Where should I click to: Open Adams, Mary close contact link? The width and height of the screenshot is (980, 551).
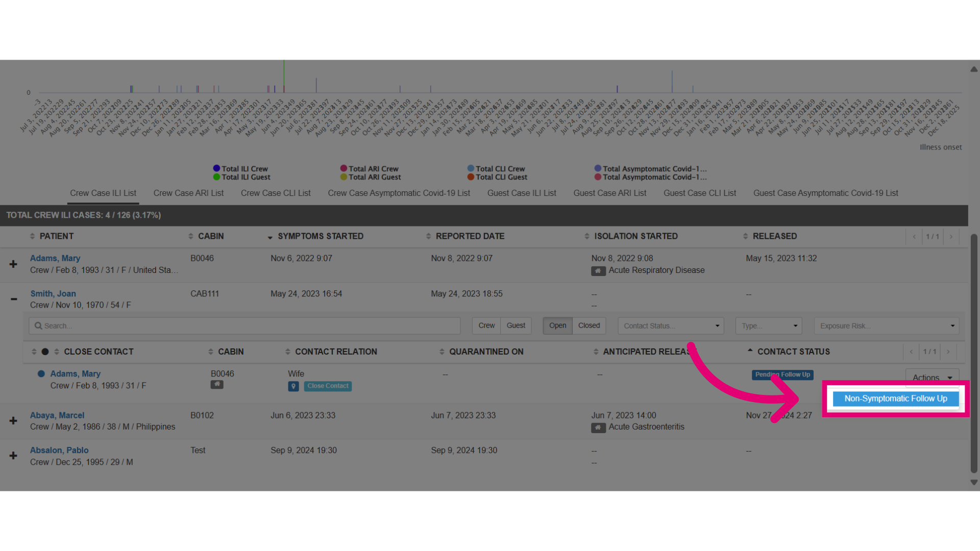click(76, 374)
